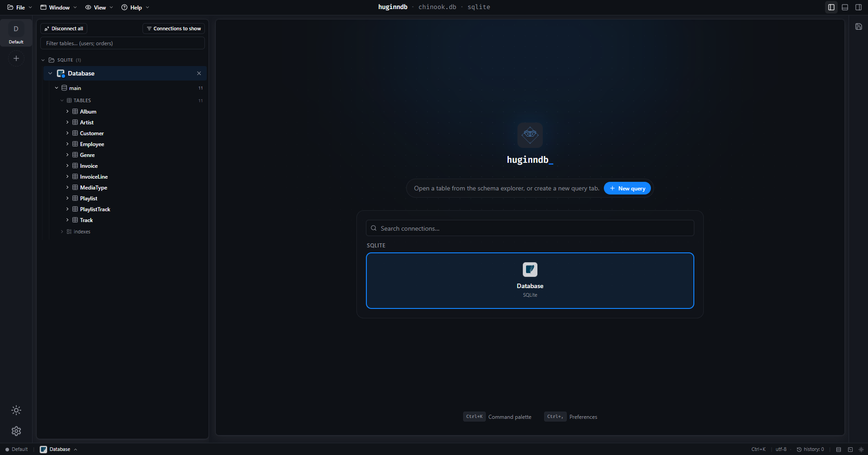Click the Disconnect all button
868x455 pixels.
coord(64,28)
